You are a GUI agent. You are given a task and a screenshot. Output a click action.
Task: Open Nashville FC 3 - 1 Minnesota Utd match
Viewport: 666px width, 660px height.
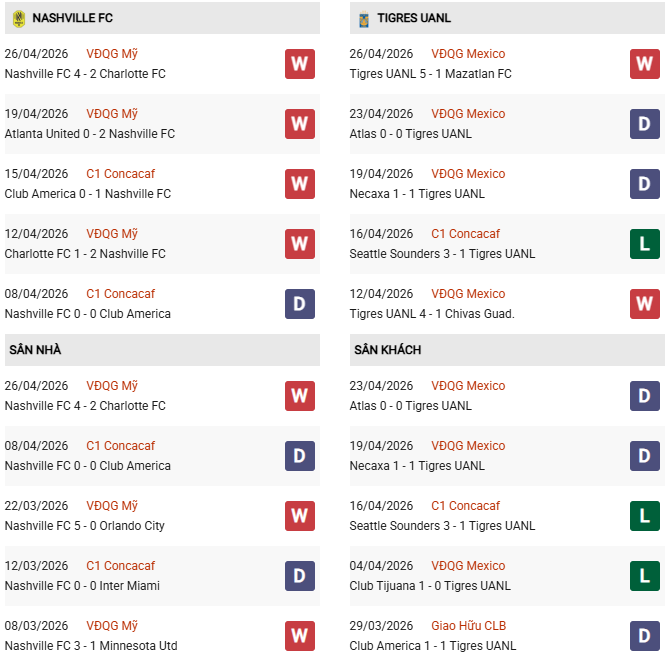(x=91, y=646)
